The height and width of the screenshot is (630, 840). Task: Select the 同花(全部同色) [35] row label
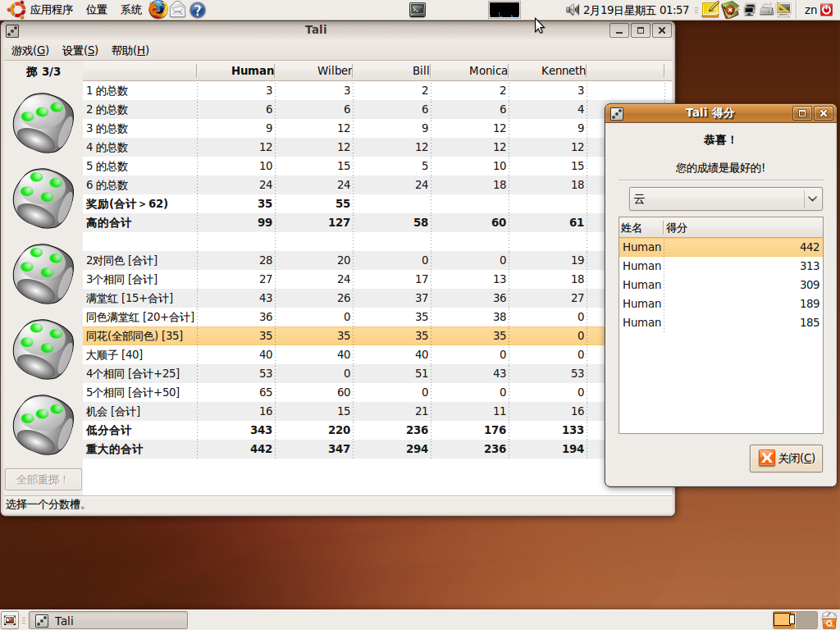coord(135,336)
